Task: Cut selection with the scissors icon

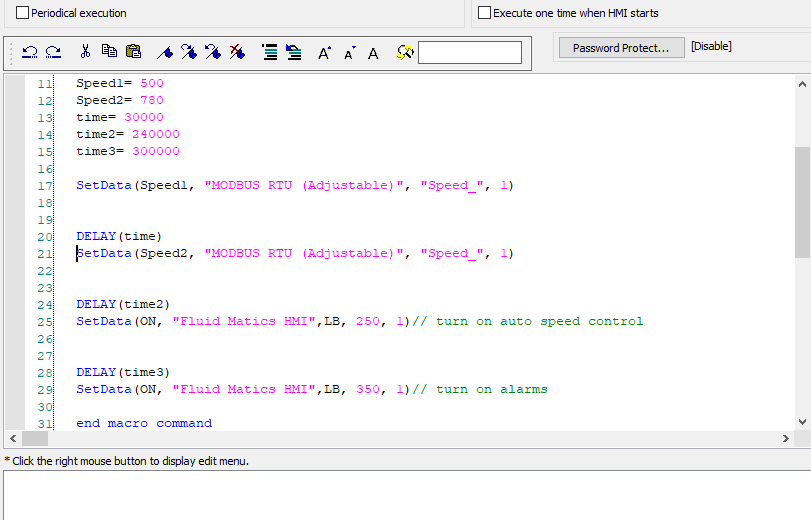Action: pos(85,52)
